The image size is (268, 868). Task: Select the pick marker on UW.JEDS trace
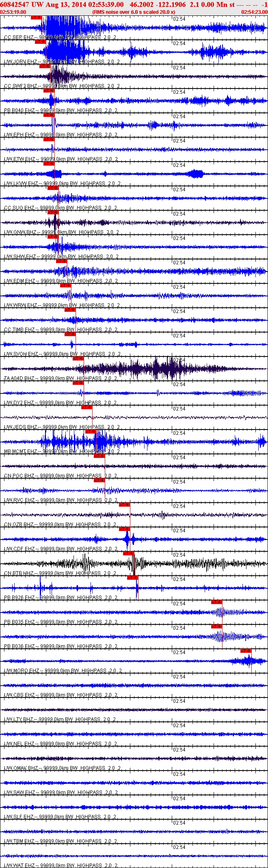point(86,407)
